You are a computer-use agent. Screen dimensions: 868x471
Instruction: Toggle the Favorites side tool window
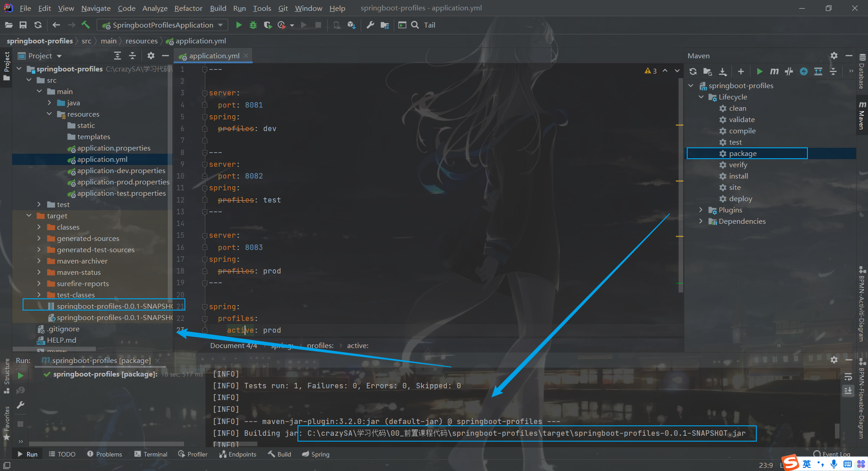[x=7, y=423]
